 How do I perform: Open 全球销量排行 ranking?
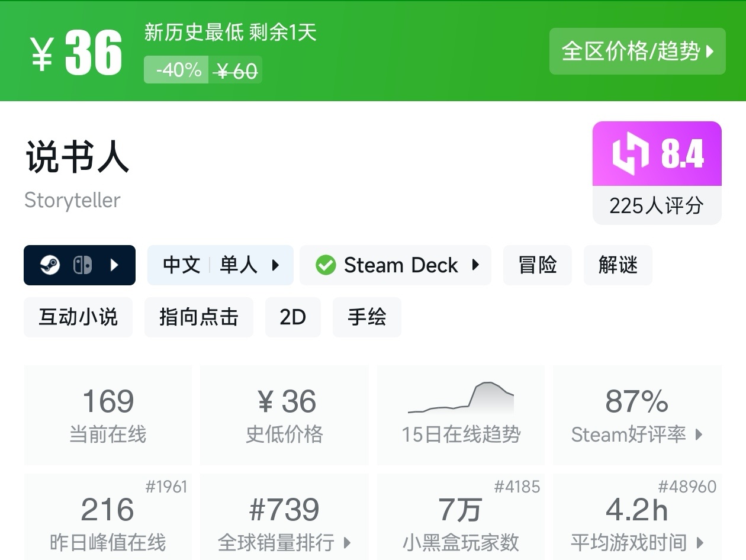point(284,542)
